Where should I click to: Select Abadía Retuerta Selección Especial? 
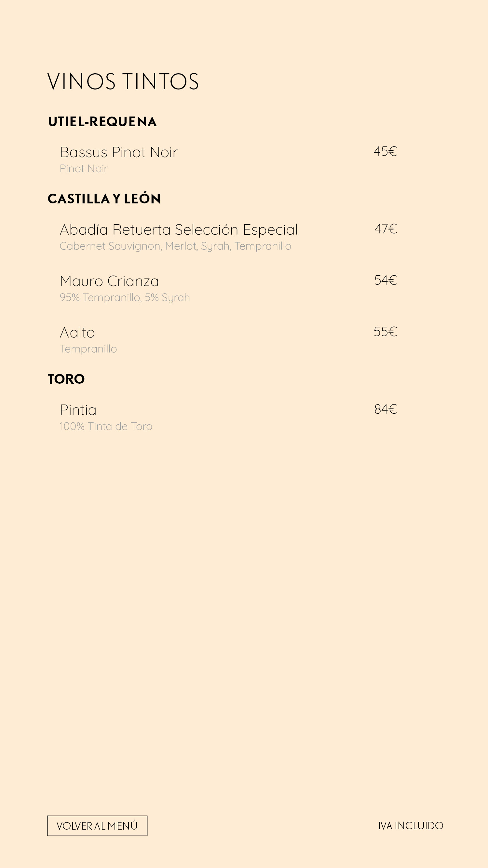pos(179,230)
